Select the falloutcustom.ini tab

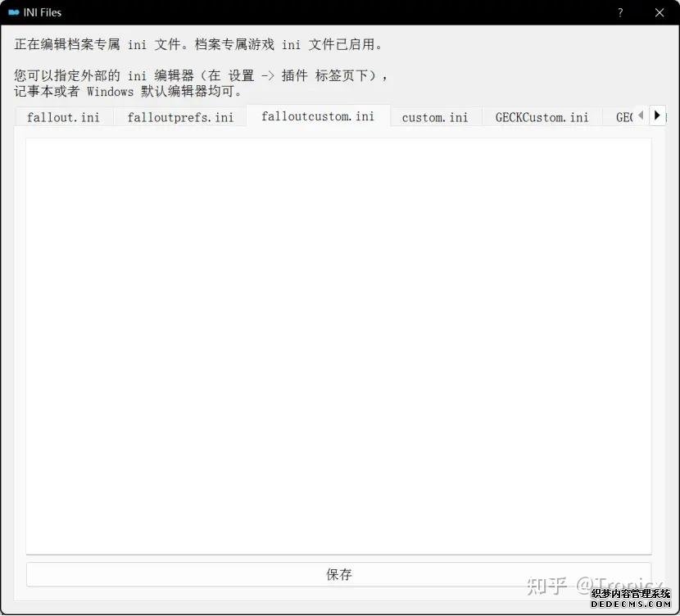[318, 116]
